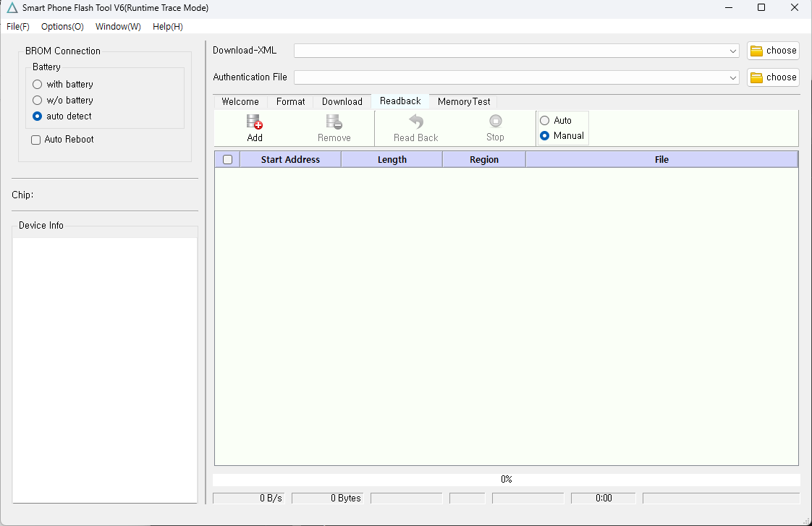Switch to the Format tab
This screenshot has height=526, width=812.
coord(290,101)
